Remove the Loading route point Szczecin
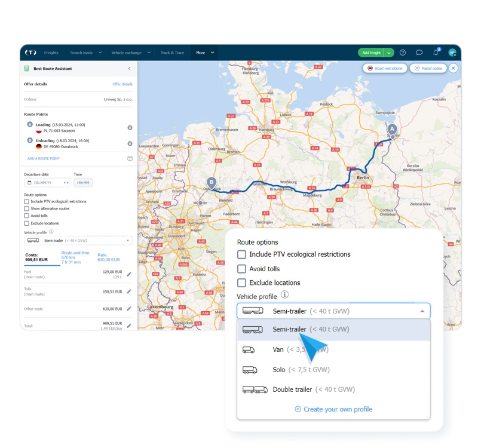 130,127
